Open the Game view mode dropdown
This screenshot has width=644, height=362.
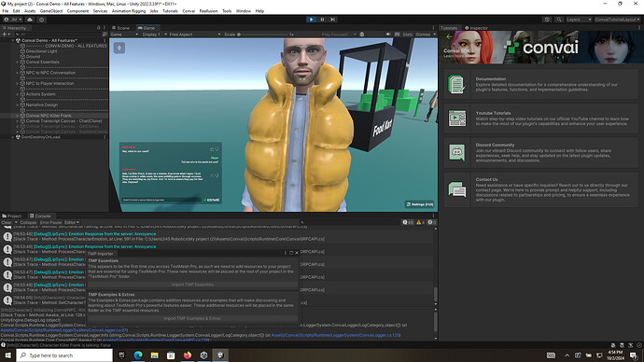coord(124,35)
